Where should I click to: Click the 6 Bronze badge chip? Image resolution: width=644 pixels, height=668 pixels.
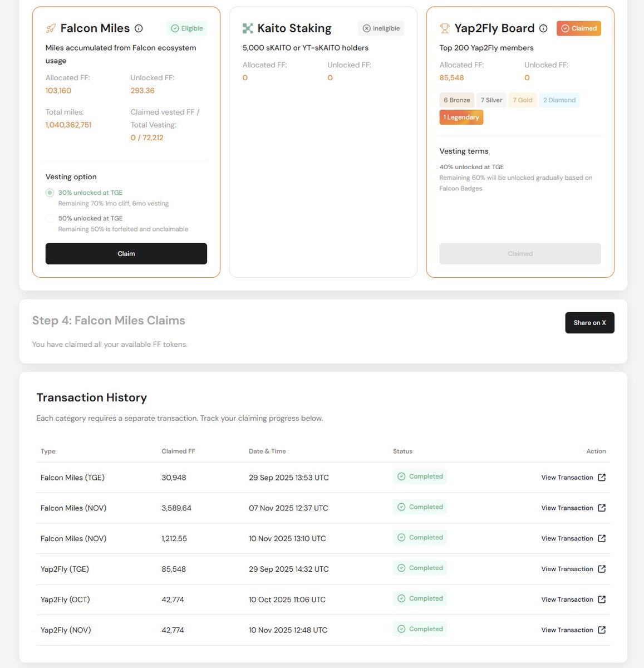point(457,100)
